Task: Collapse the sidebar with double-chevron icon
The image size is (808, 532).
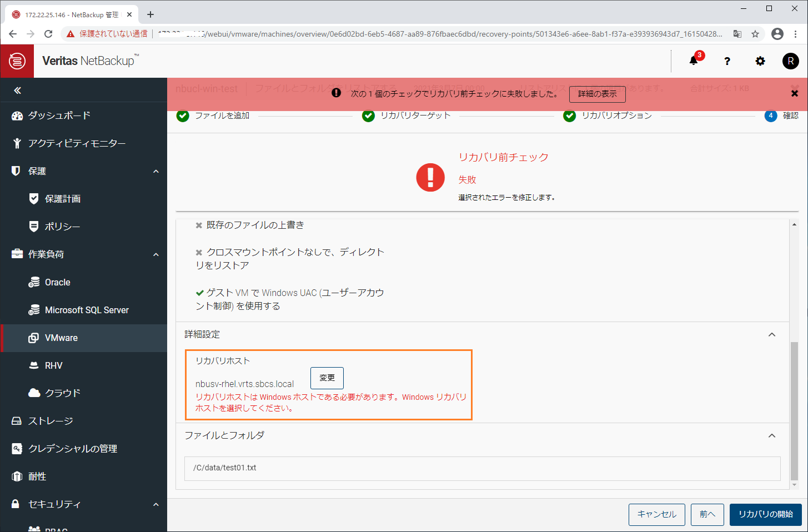Action: pyautogui.click(x=17, y=90)
